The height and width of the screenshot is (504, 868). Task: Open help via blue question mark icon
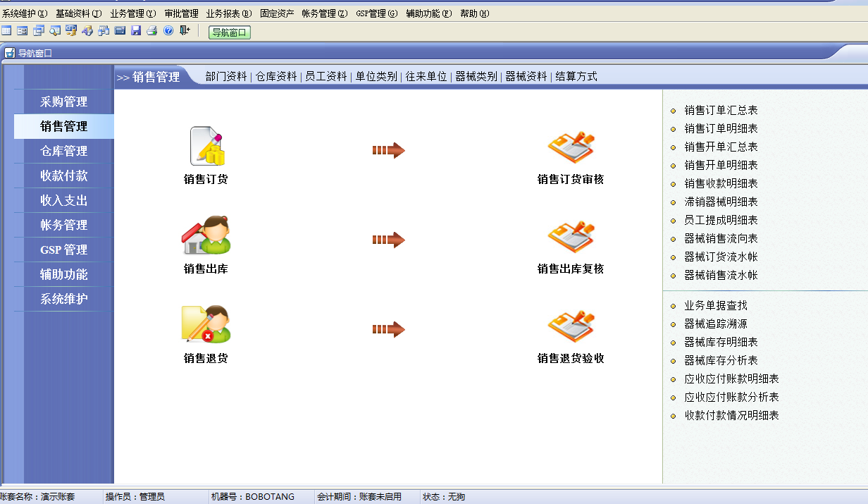[x=168, y=30]
